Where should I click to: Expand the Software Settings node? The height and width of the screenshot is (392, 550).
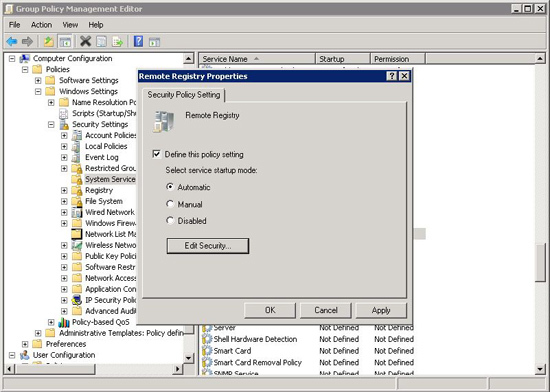38,80
